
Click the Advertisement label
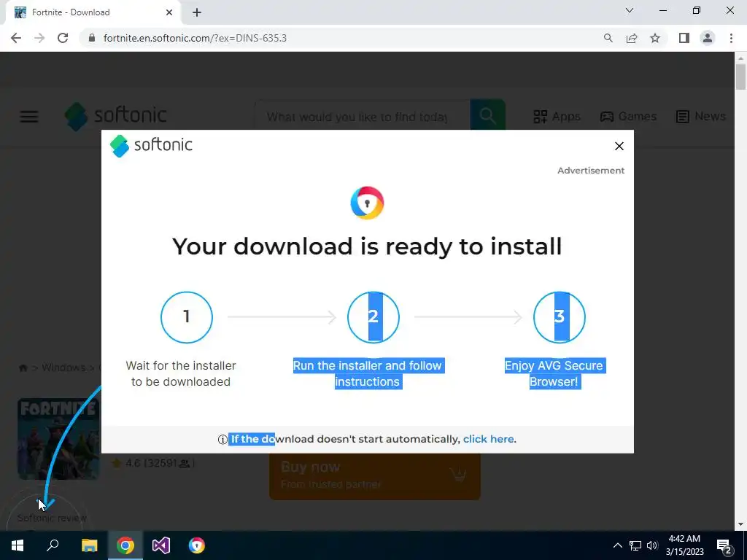pos(591,171)
